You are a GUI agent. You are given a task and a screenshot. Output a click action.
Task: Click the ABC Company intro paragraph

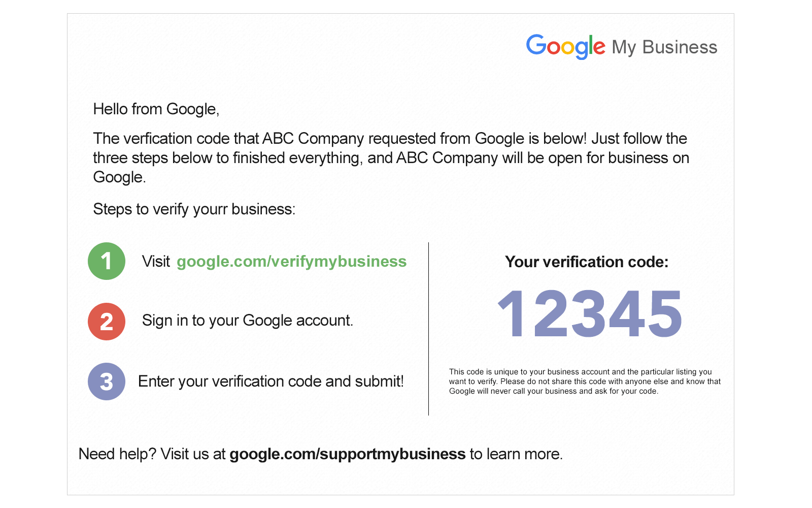tap(391, 157)
